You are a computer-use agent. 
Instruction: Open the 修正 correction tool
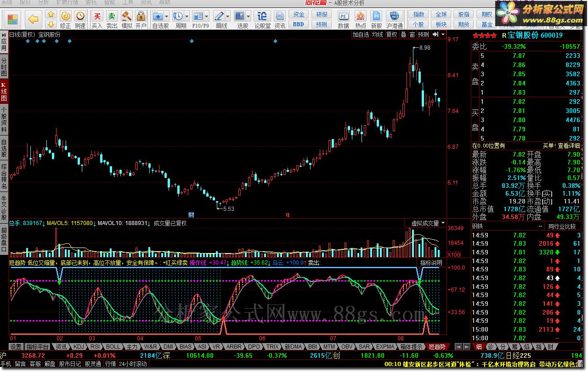tap(66, 19)
